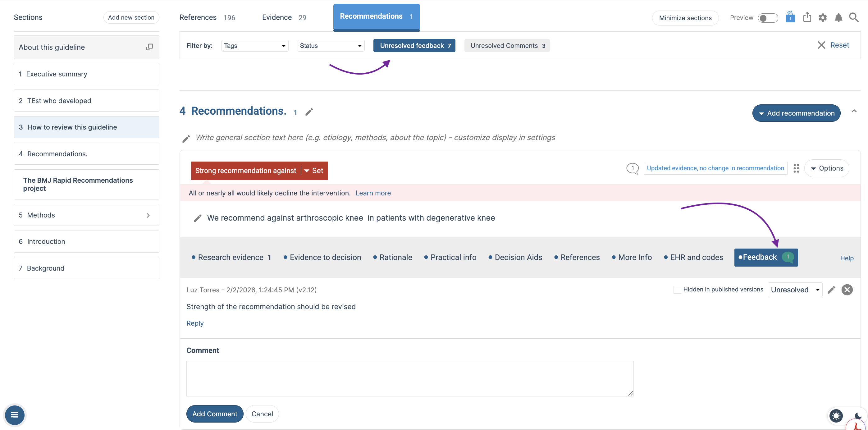Switch to light mode sun icon
The width and height of the screenshot is (868, 430).
click(836, 415)
